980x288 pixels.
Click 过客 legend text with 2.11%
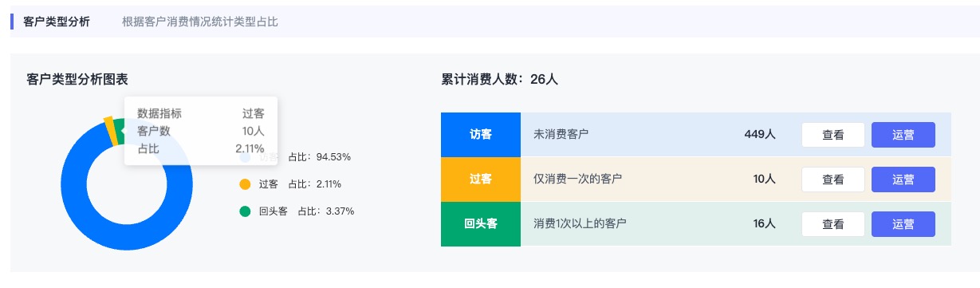coord(300,184)
